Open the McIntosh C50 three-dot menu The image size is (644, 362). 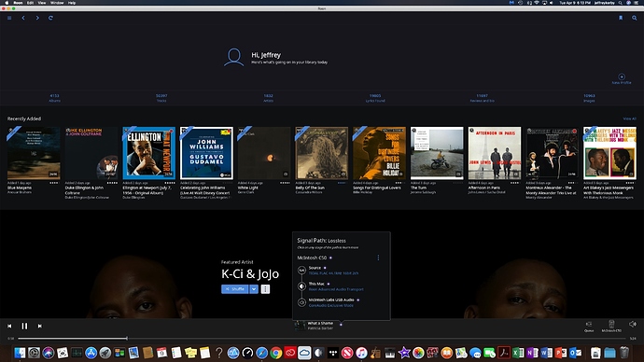click(x=378, y=258)
